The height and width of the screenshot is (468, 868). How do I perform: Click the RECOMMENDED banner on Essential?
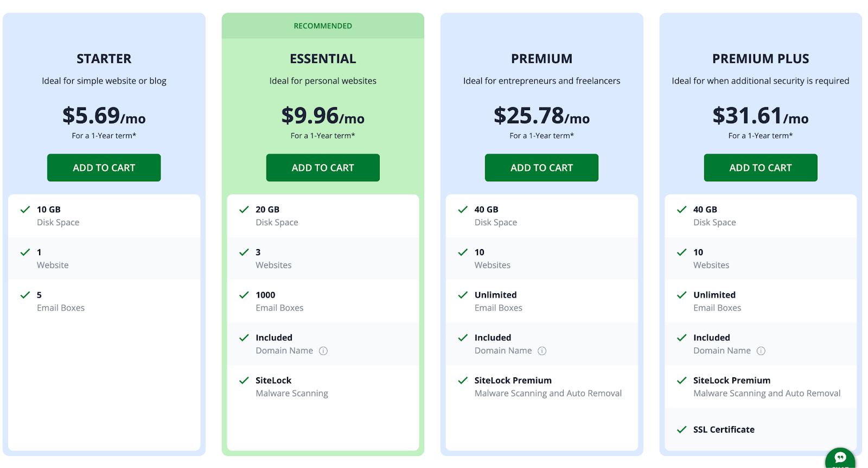point(323,26)
